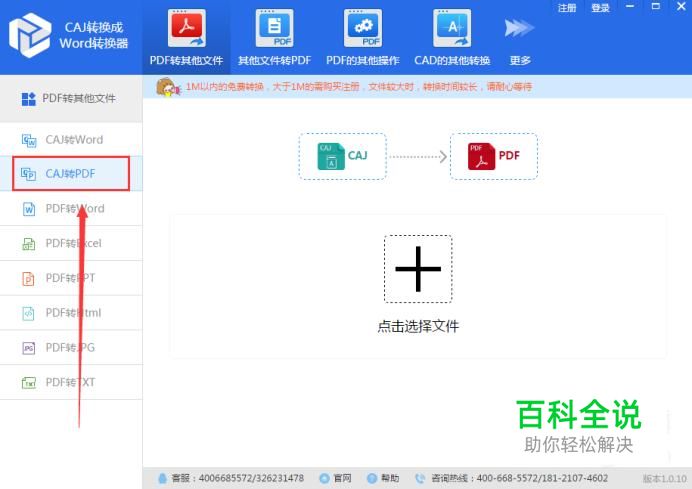The image size is (692, 489).
Task: Open the 其他文件转PDF toolbar icon
Action: [275, 29]
